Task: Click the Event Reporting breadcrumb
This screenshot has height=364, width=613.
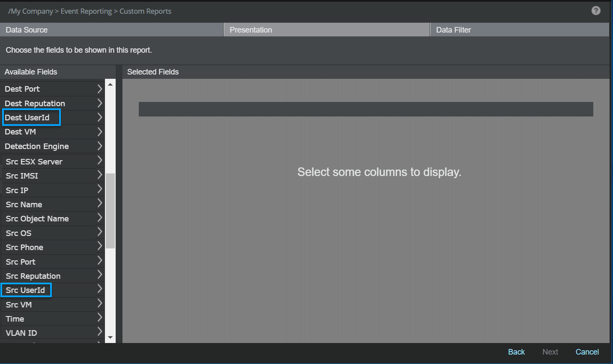Action: pyautogui.click(x=86, y=11)
